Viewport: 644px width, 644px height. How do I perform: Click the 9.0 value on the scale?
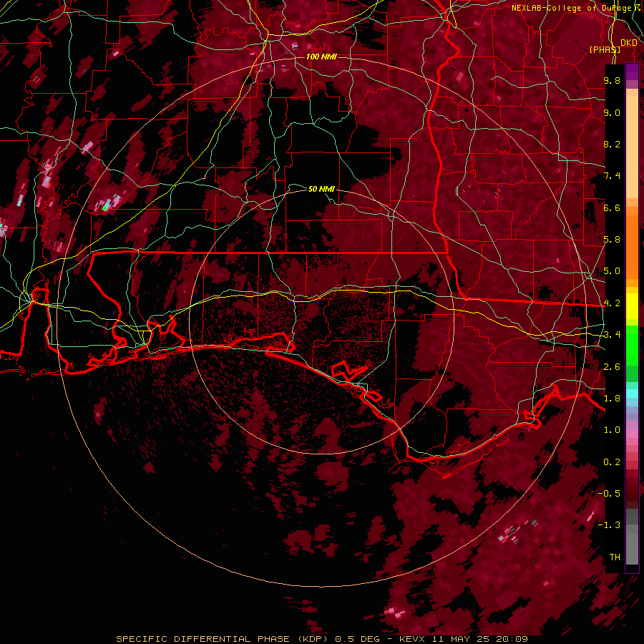coord(612,112)
